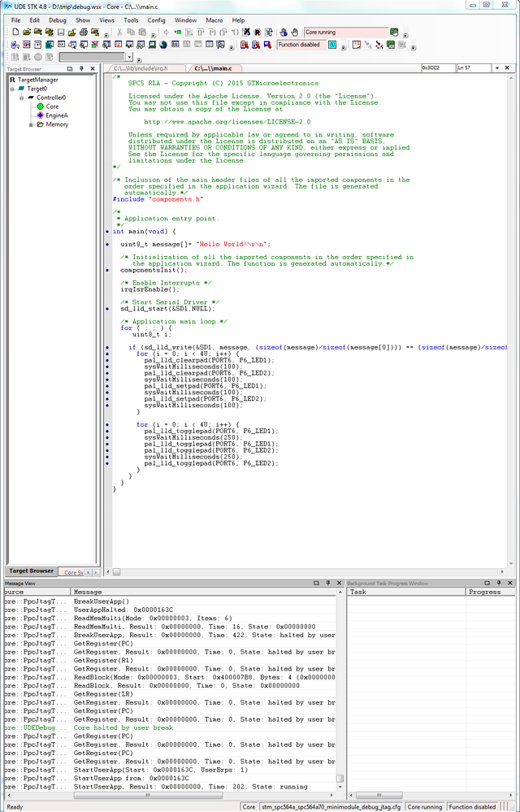Collapse the Target0 tree node
Image resolution: width=520 pixels, height=812 pixels.
click(12, 89)
